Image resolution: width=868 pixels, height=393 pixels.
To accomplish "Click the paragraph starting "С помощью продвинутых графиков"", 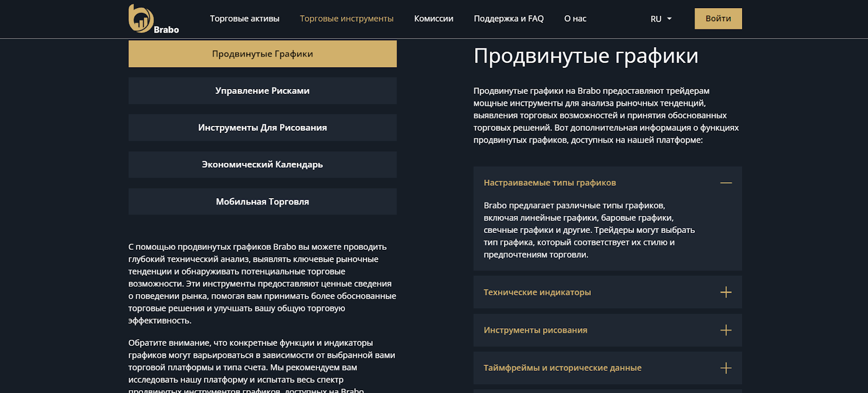I will point(263,284).
